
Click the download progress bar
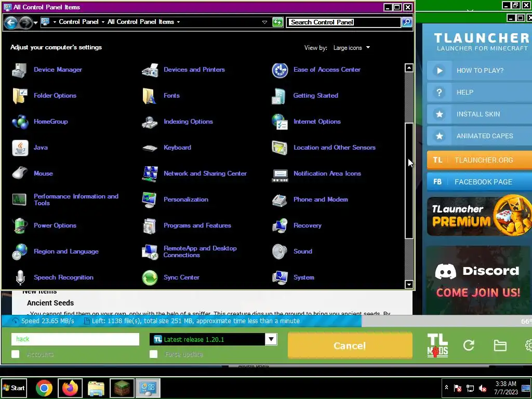(x=266, y=321)
